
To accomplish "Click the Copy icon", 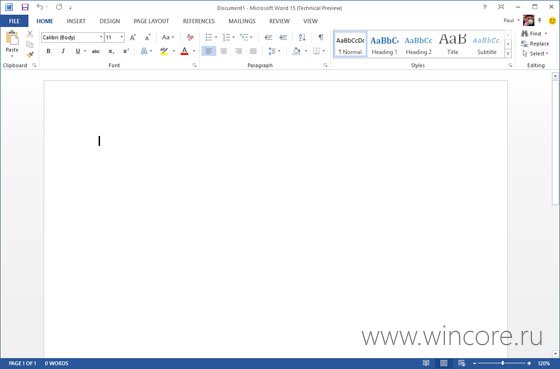I will pos(30,44).
